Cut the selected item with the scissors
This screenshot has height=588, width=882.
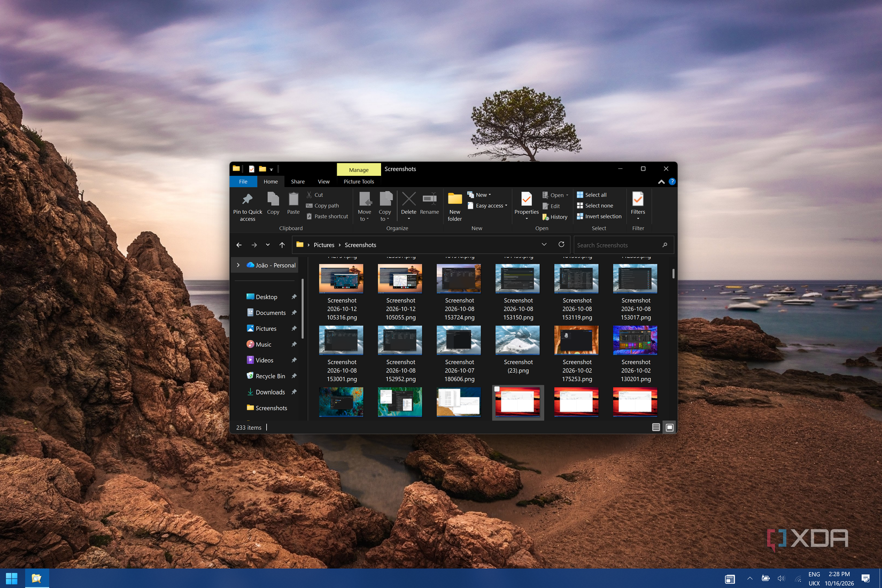click(x=315, y=195)
